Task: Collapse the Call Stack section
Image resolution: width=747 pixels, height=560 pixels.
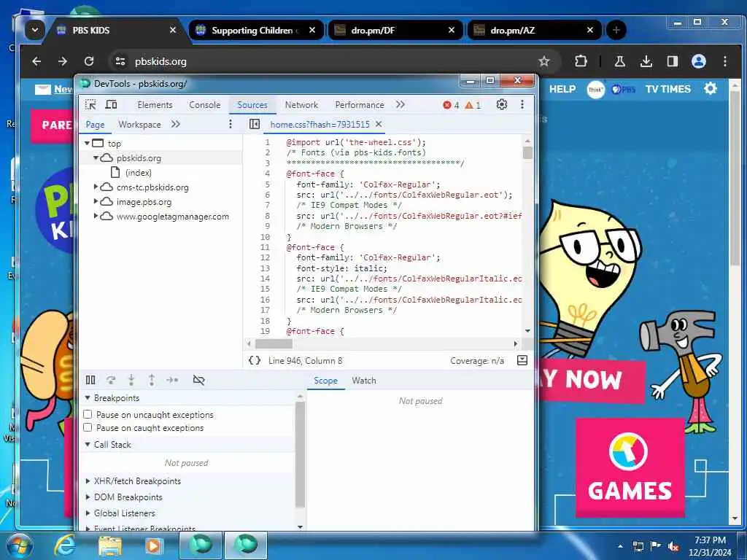Action: pyautogui.click(x=88, y=444)
